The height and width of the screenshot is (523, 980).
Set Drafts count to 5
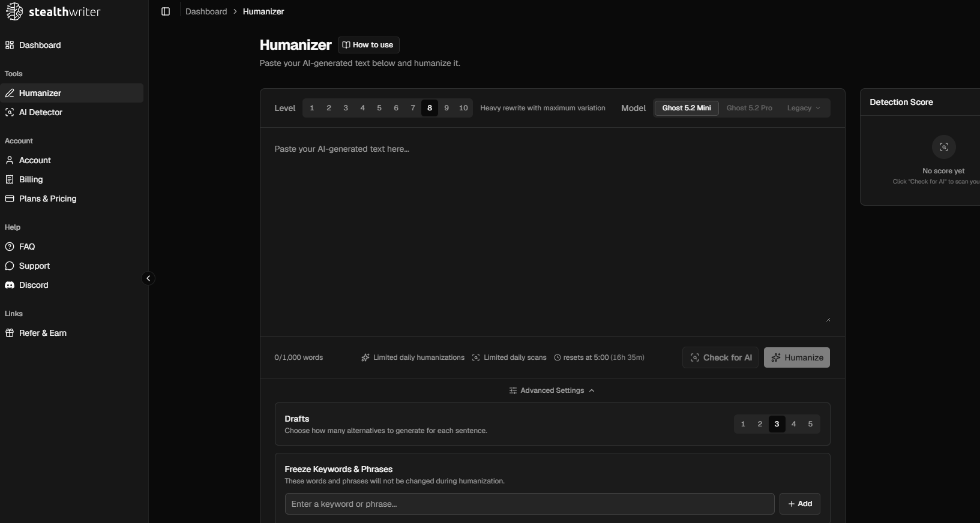click(810, 424)
